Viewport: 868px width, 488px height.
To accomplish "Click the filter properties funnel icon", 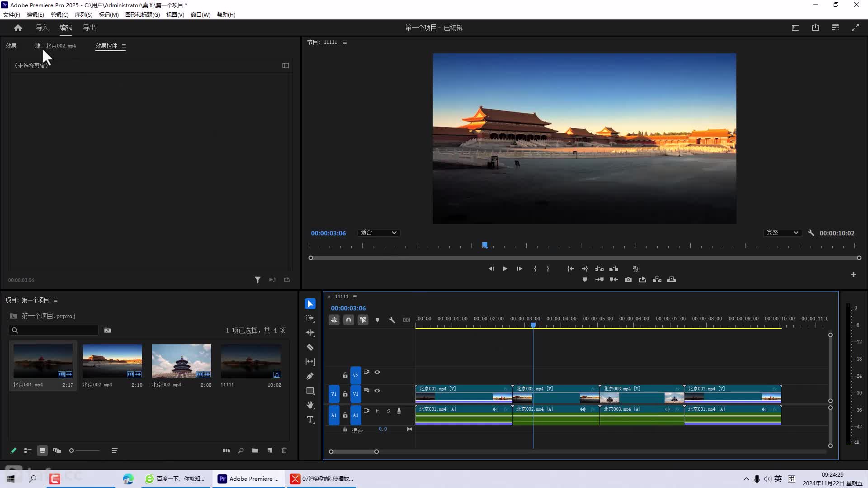I will 258,280.
